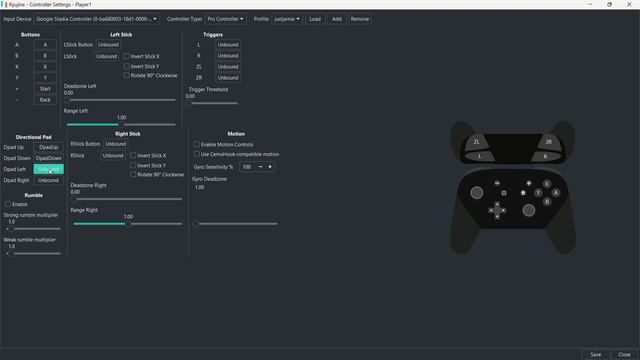Click the Remove profile button
640x360 pixels.
click(360, 19)
